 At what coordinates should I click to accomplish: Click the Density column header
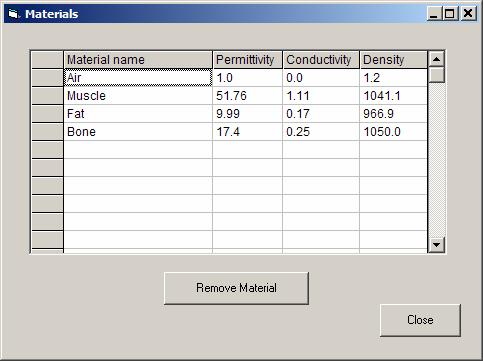coord(394,60)
